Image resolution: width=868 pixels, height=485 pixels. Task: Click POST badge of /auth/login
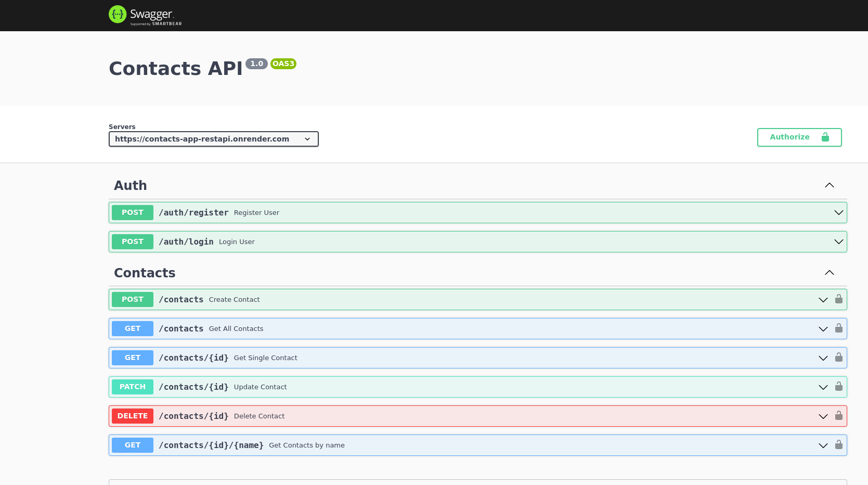tap(133, 241)
